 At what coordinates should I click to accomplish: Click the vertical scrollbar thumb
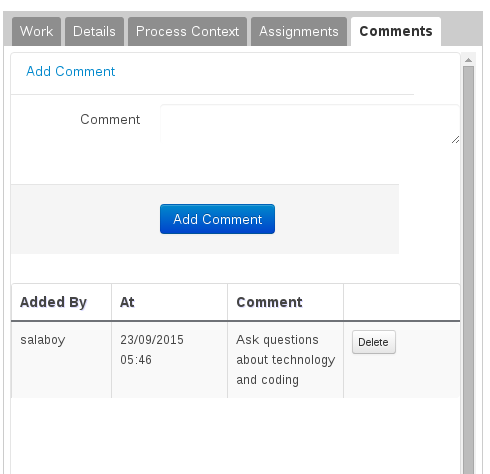point(468,270)
